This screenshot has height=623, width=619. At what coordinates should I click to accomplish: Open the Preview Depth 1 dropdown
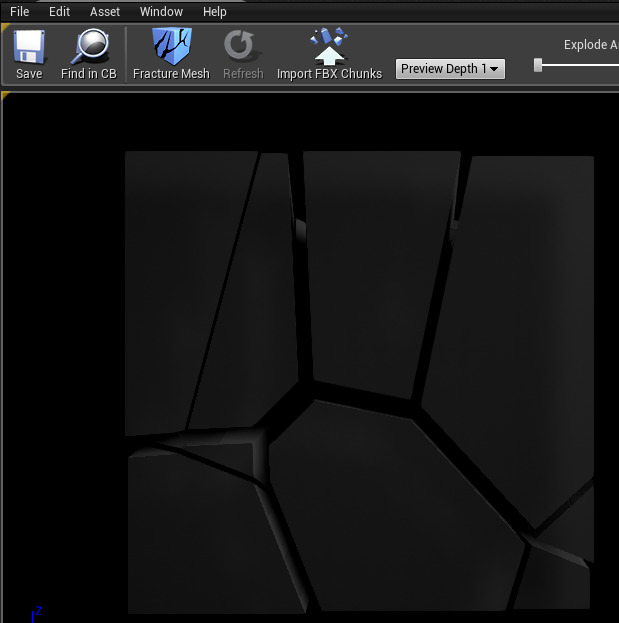coord(450,69)
